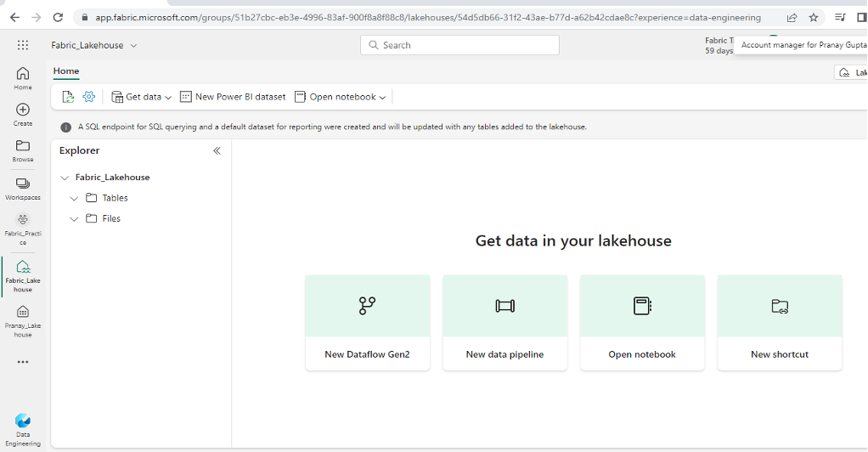Open the app launcher waffle grid
The width and height of the screenshot is (868, 452).
(23, 45)
